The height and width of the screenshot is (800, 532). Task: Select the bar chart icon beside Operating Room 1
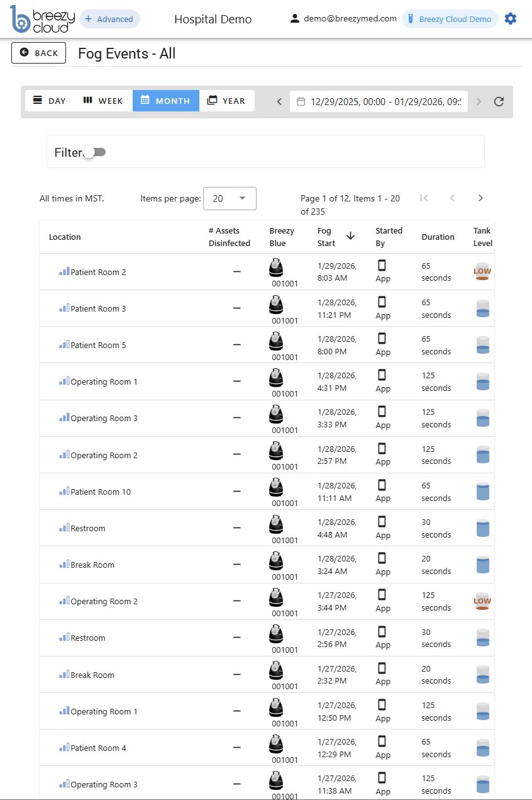click(x=65, y=381)
